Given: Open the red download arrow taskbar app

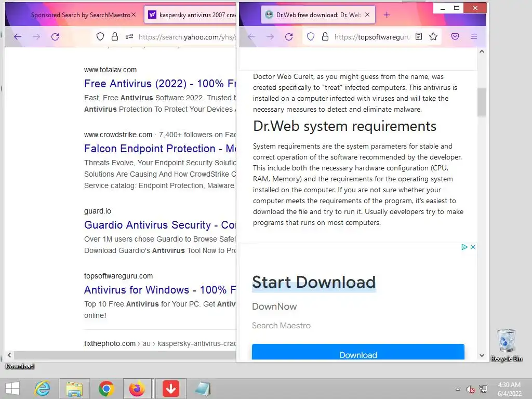Looking at the screenshot, I should click(170, 389).
